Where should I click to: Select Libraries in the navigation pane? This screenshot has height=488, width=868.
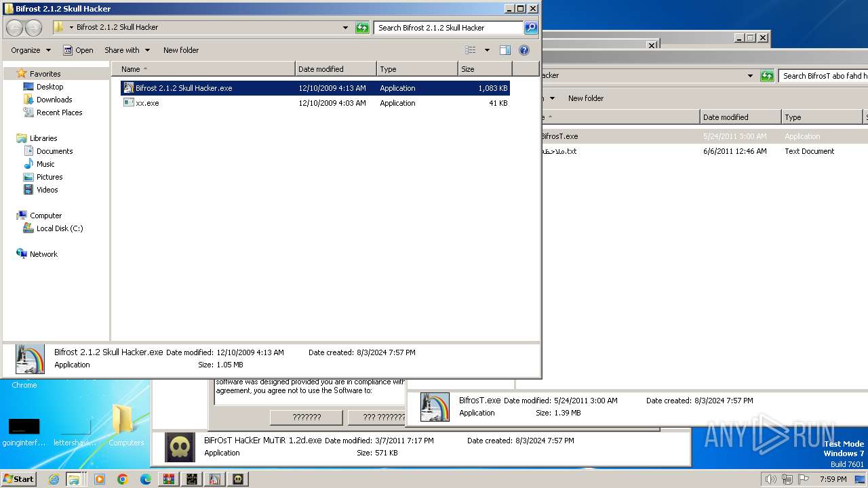(x=43, y=138)
